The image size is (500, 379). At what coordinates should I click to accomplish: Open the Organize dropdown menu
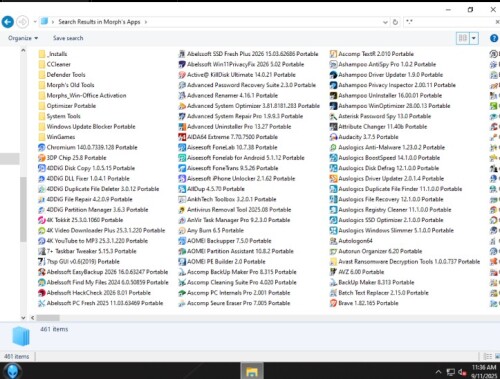click(23, 38)
